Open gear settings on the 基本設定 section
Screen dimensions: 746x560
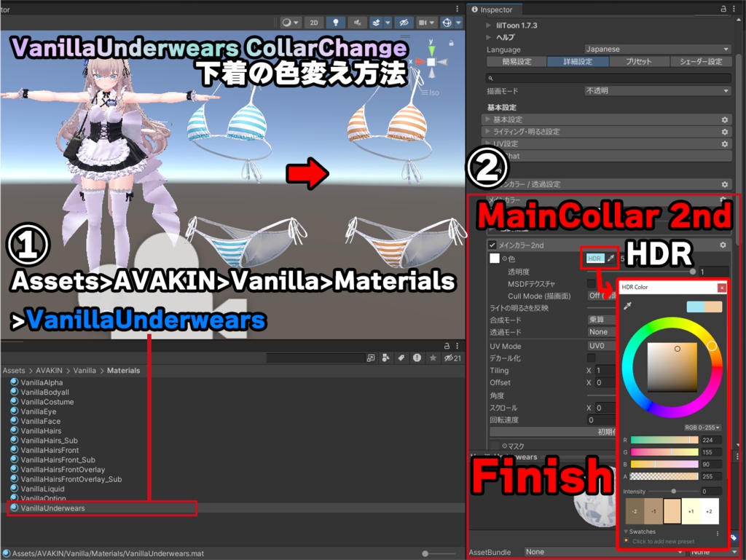point(723,119)
